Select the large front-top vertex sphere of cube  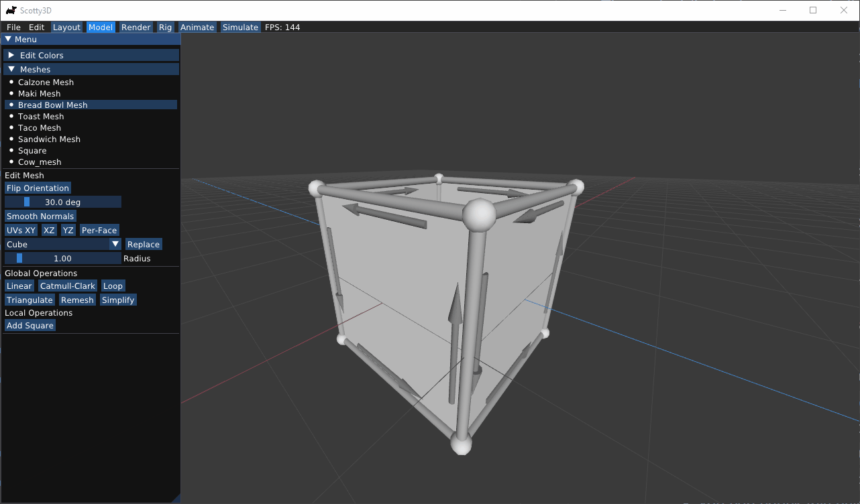coord(479,214)
